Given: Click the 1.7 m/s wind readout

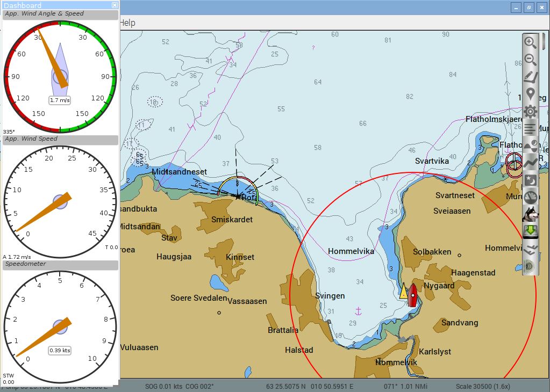Looking at the screenshot, I should pyautogui.click(x=60, y=100).
